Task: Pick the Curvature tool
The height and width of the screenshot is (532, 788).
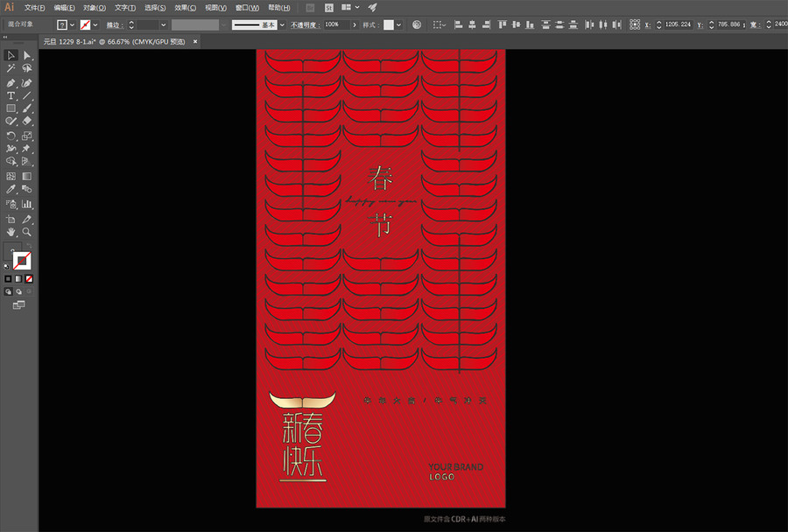Action: coord(27,82)
